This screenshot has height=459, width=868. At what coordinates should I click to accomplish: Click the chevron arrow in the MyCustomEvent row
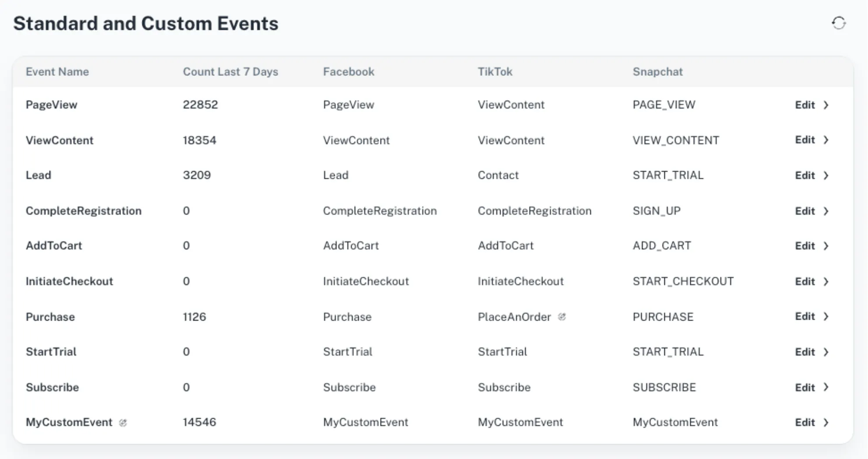[x=826, y=423]
